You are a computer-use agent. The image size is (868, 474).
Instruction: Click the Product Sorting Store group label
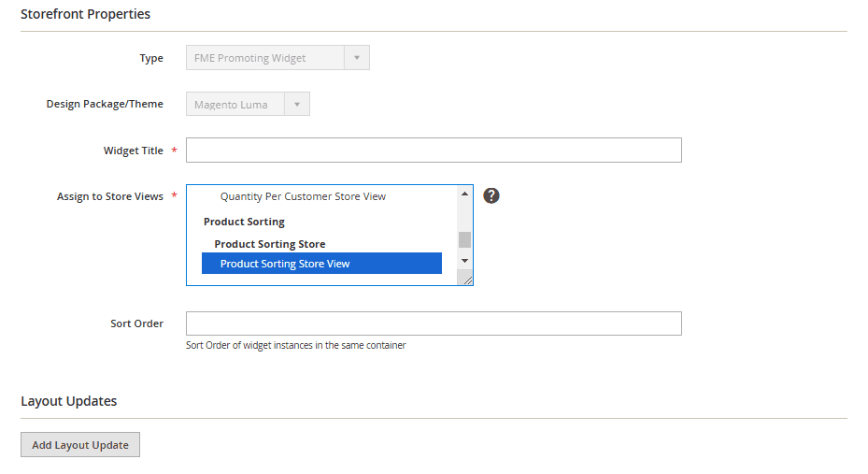coord(269,244)
